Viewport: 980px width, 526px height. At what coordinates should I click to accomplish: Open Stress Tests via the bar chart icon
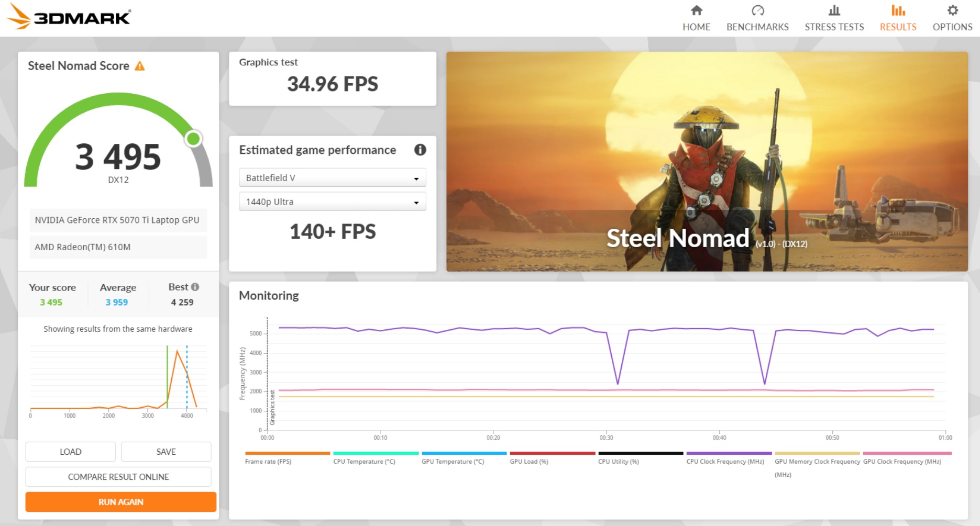coord(834,10)
